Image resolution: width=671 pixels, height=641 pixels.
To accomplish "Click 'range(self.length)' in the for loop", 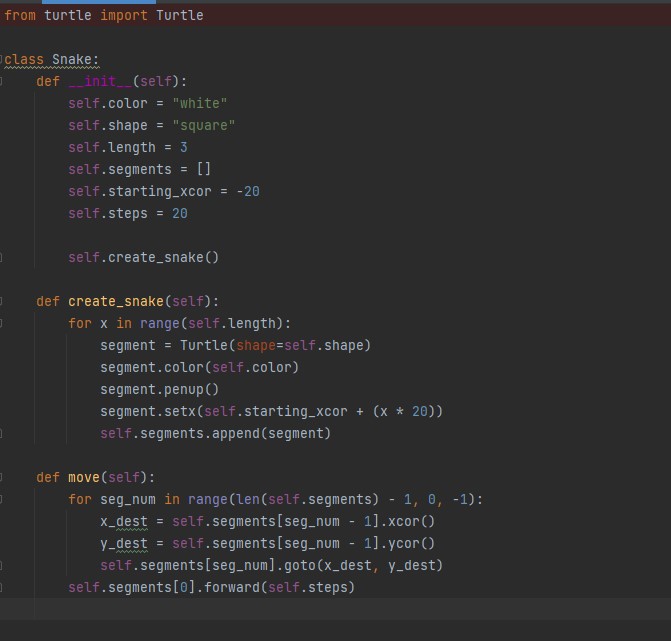I will coord(211,323).
